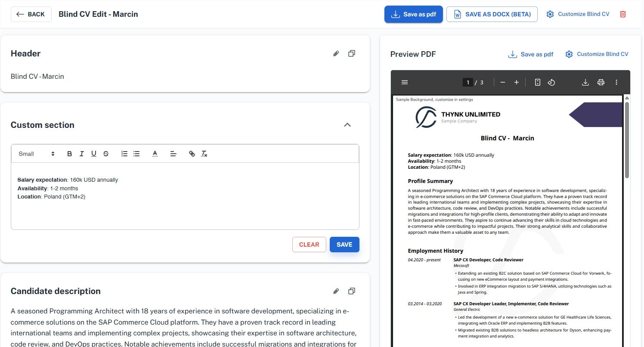Copy the Candidate description section content
This screenshot has width=644, height=347.
(352, 291)
